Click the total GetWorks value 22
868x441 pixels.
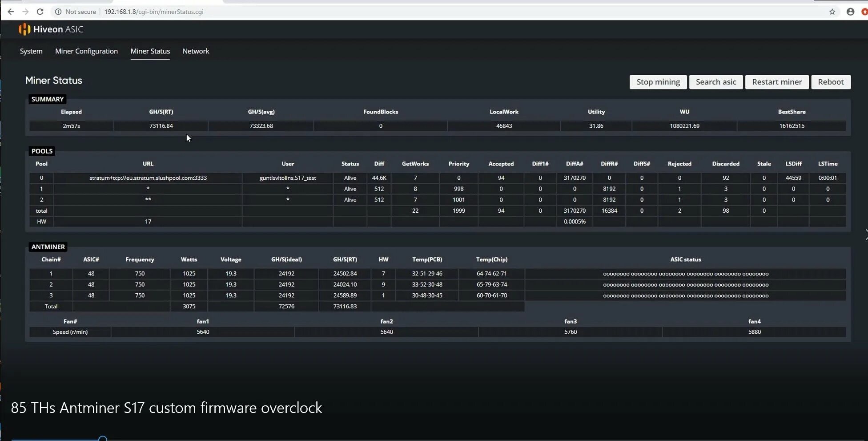pyautogui.click(x=415, y=210)
